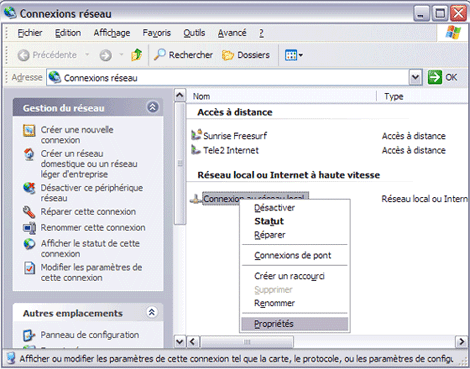Click the task pane scroll down arrow
The width and height of the screenshot is (470, 369).
pyautogui.click(x=180, y=342)
